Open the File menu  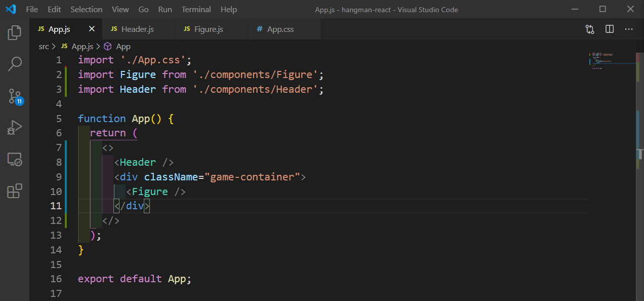[32, 9]
